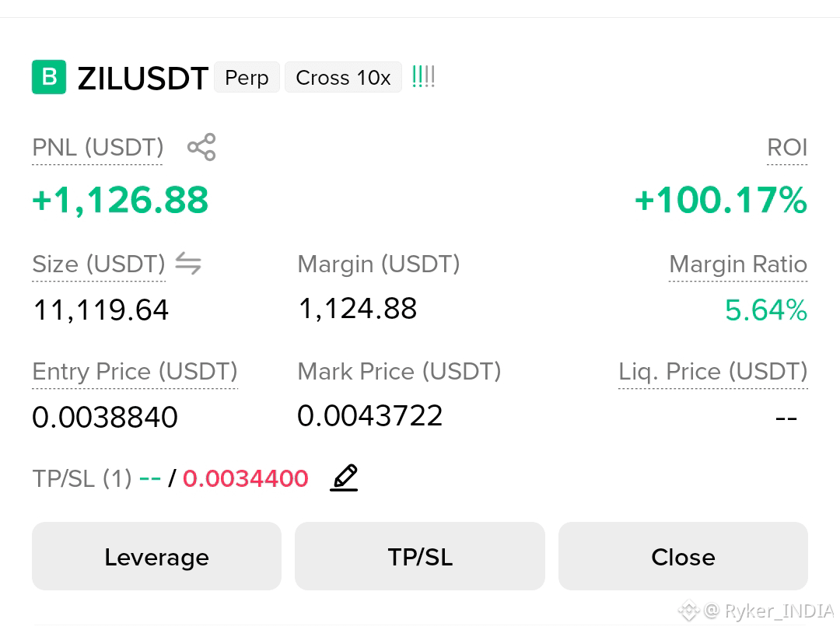Click the share PNL icon

pyautogui.click(x=201, y=147)
